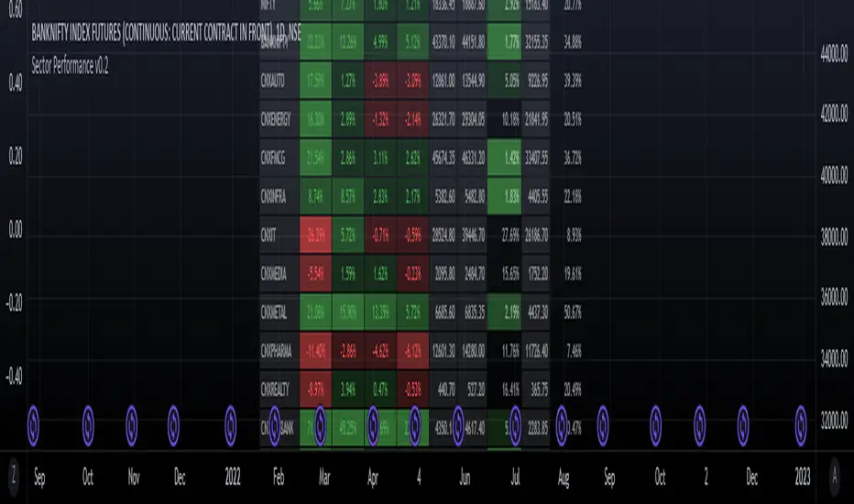Viewport: 854px width, 504px height.
Task: Click the 45674.35 cell in the CNXFMCG row
Action: (443, 158)
